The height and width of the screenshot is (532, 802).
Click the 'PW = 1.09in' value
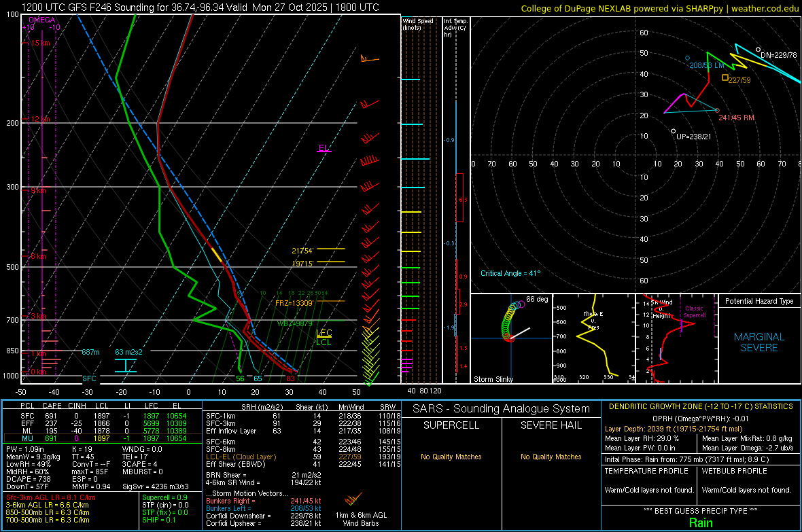click(x=25, y=449)
